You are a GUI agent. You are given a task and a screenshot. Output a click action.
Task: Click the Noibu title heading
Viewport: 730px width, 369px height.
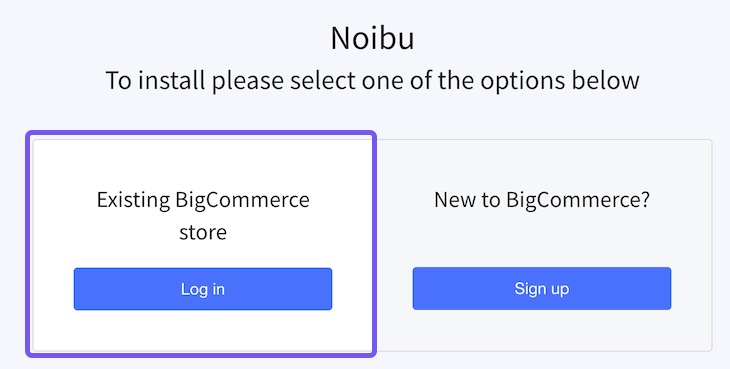click(x=372, y=38)
